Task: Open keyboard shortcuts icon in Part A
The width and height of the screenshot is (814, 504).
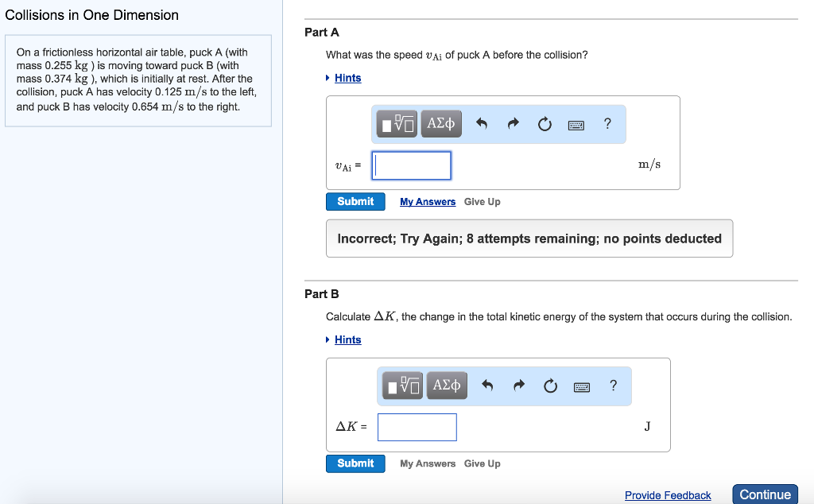Action: [576, 125]
